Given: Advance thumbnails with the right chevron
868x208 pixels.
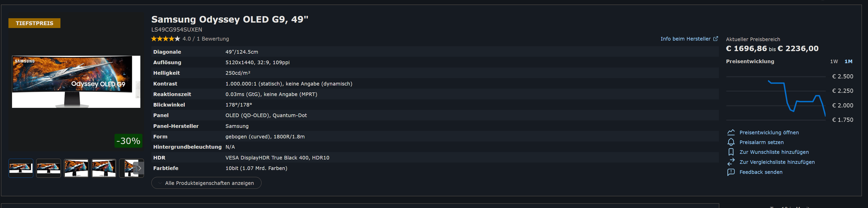Looking at the screenshot, I should pyautogui.click(x=139, y=168).
